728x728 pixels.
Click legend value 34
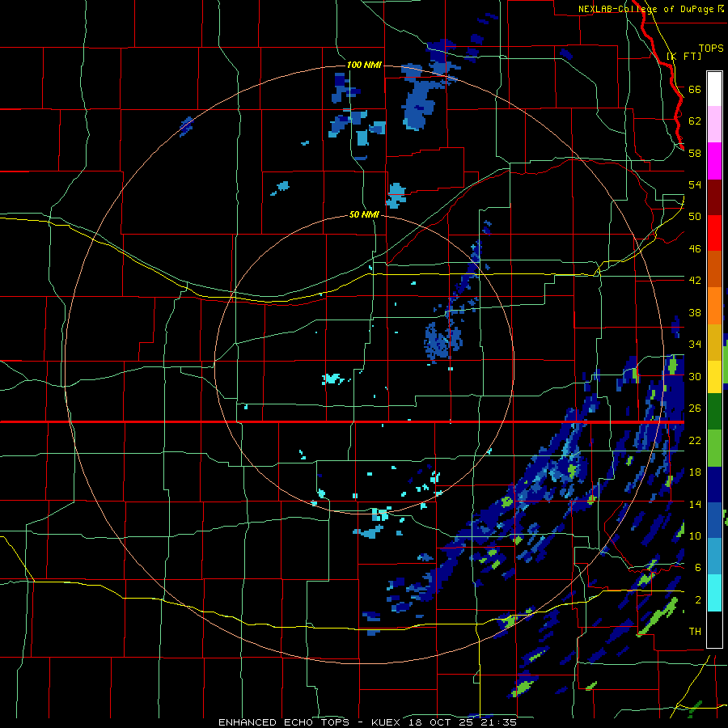(x=695, y=345)
